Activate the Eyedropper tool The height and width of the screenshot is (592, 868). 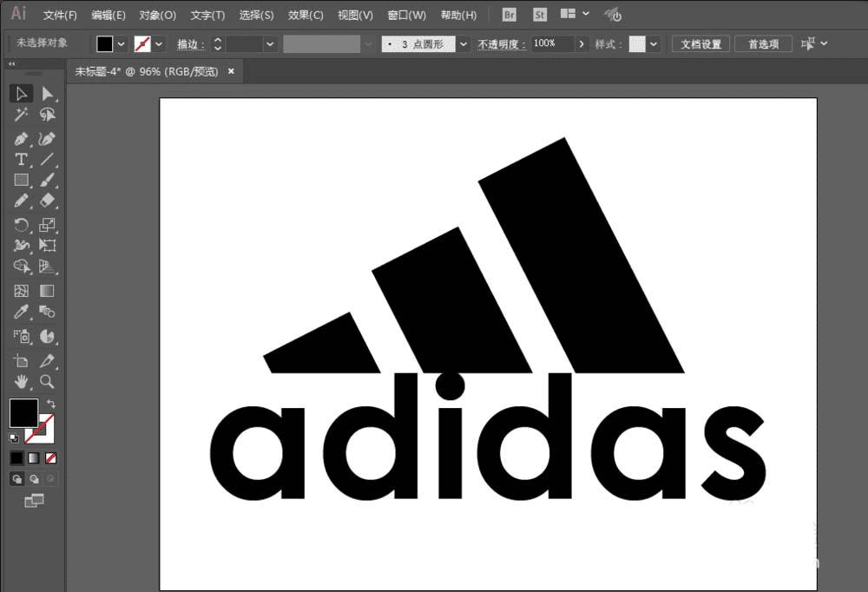(x=21, y=312)
